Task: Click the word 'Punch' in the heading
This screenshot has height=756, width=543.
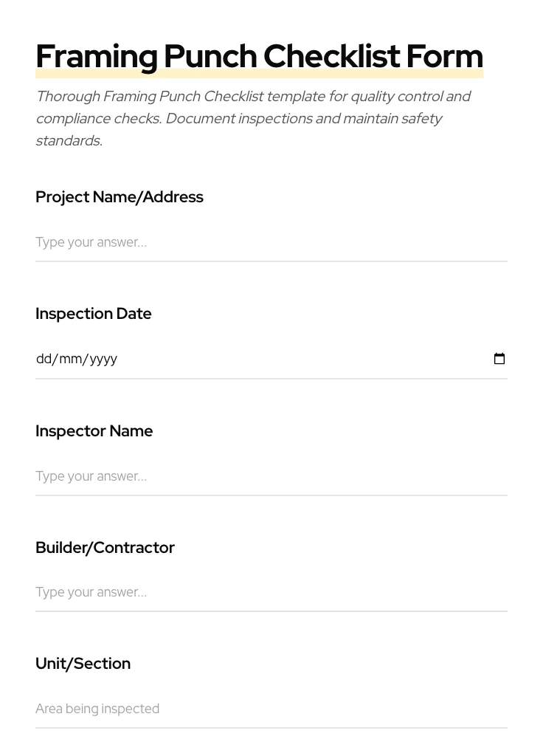Action: pos(210,57)
